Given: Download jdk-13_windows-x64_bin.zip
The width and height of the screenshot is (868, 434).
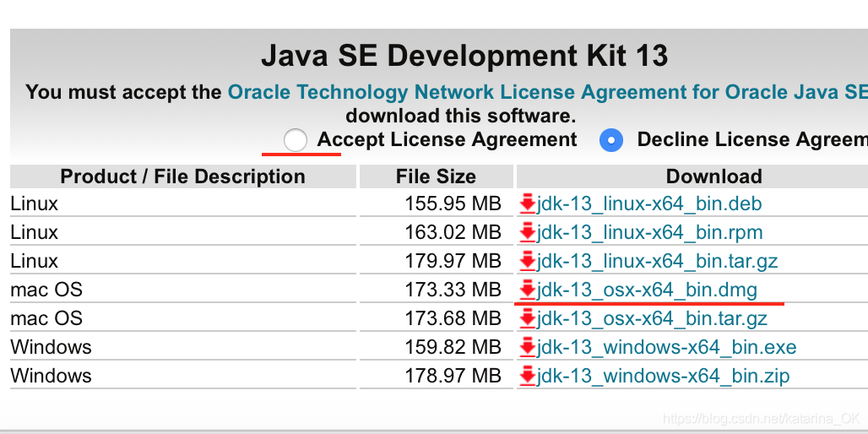Looking at the screenshot, I should [663, 377].
